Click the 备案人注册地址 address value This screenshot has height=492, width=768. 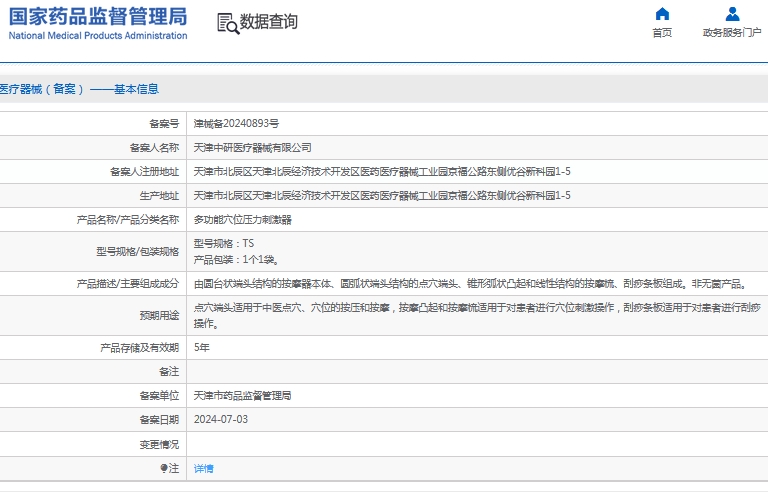point(382,172)
